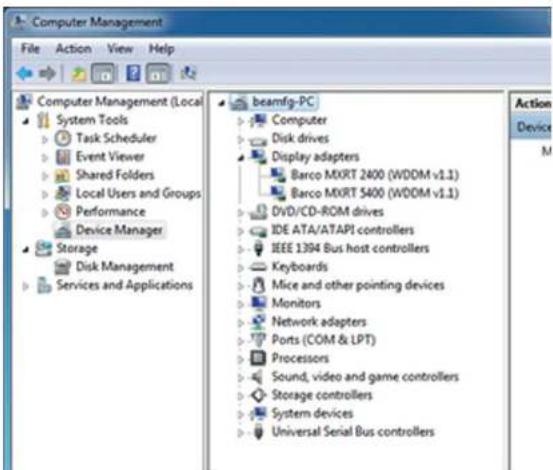553x470 pixels.
Task: Open the File menu
Action: click(x=30, y=48)
